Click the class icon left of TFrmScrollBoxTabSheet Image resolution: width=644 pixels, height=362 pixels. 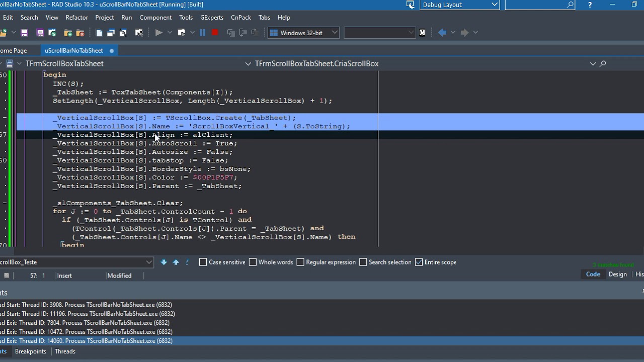(10, 64)
